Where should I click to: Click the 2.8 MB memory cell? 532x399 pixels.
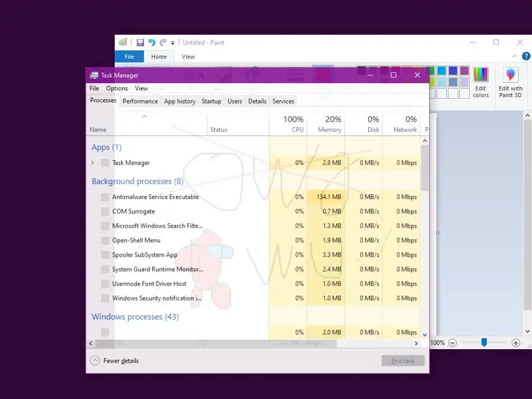(x=326, y=163)
